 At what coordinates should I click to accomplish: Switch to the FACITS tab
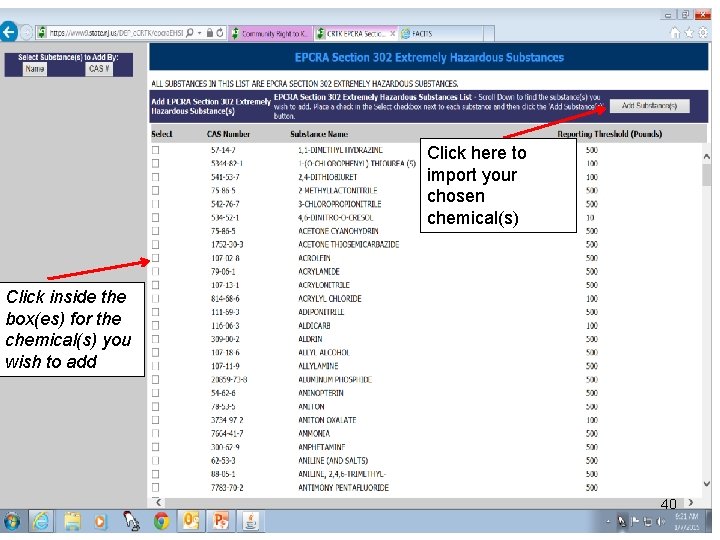(x=440, y=34)
